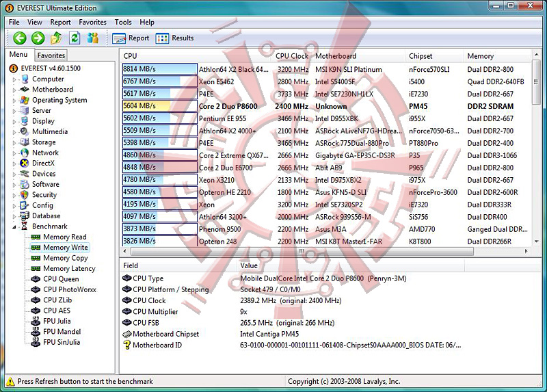Click the Results toolbar button
This screenshot has width=547, height=392.
(x=174, y=38)
